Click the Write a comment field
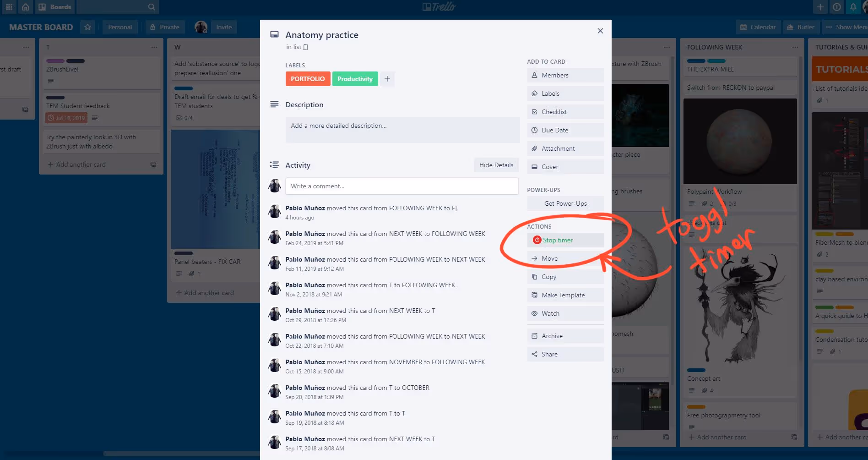This screenshot has height=460, width=868. [x=401, y=186]
